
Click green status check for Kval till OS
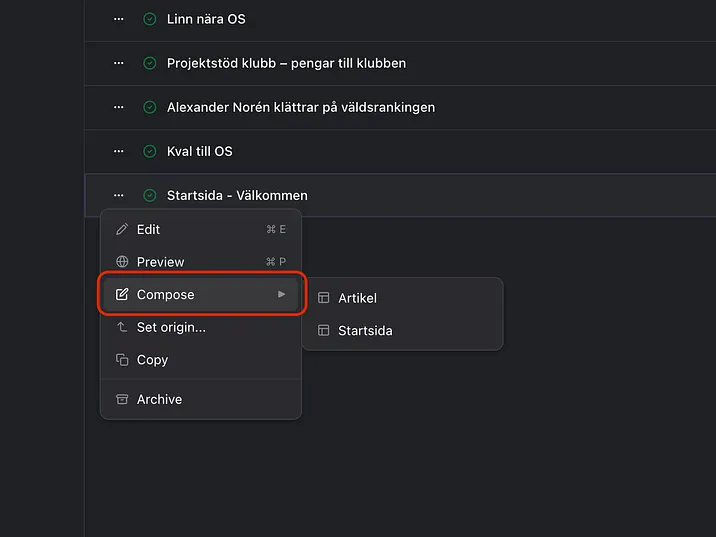[150, 151]
